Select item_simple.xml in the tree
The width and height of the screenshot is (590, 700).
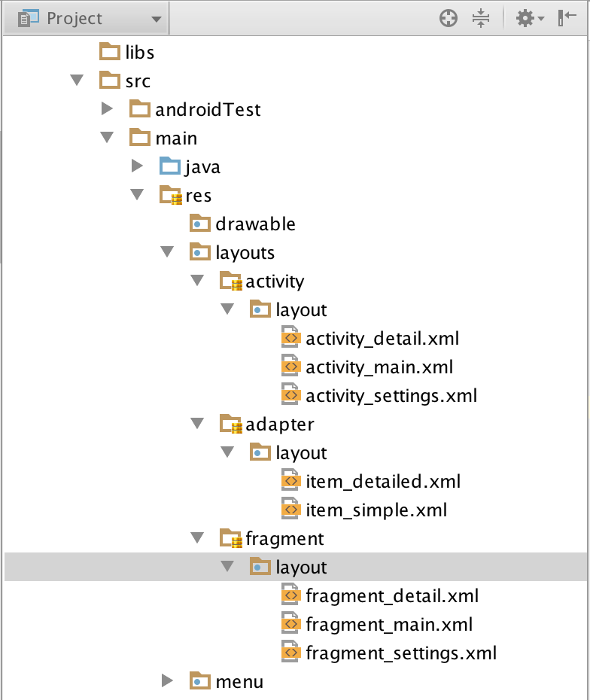click(x=374, y=510)
